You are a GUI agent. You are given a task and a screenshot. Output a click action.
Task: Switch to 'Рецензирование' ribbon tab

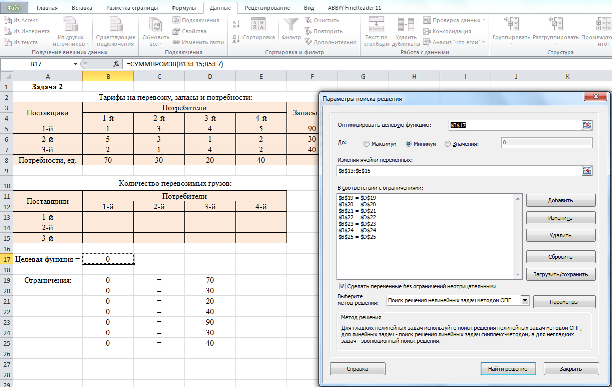coord(267,8)
